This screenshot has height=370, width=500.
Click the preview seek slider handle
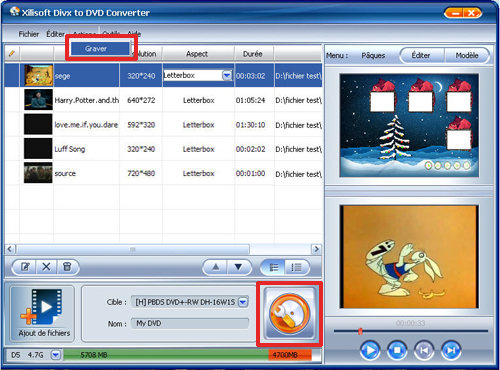point(360,331)
